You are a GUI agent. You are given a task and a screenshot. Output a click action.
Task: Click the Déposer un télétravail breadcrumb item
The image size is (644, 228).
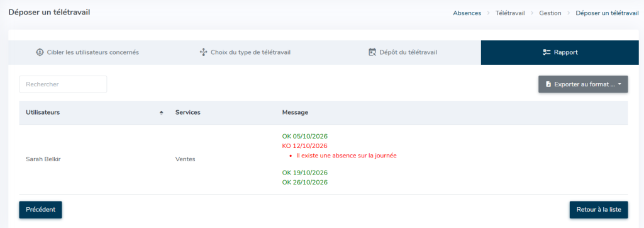[607, 13]
